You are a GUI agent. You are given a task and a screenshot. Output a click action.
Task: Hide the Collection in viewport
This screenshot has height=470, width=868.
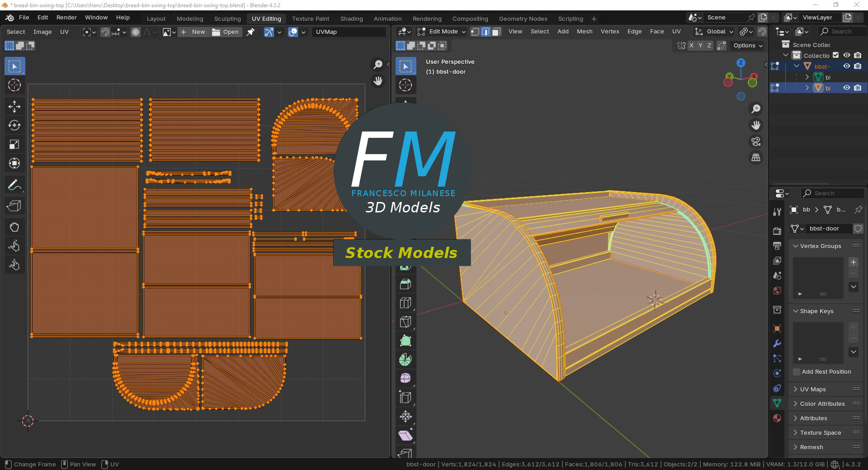point(847,55)
